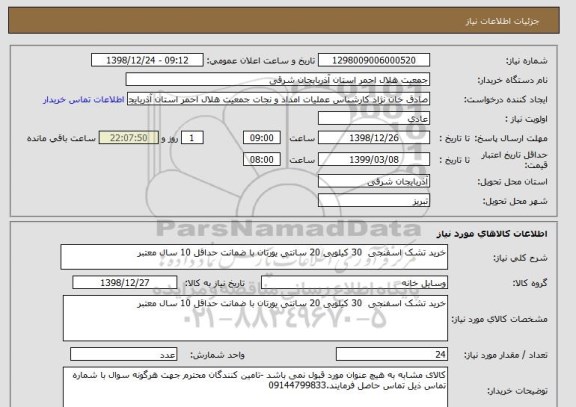Click the delivery province field آذربایجان شرقی

pyautogui.click(x=374, y=181)
